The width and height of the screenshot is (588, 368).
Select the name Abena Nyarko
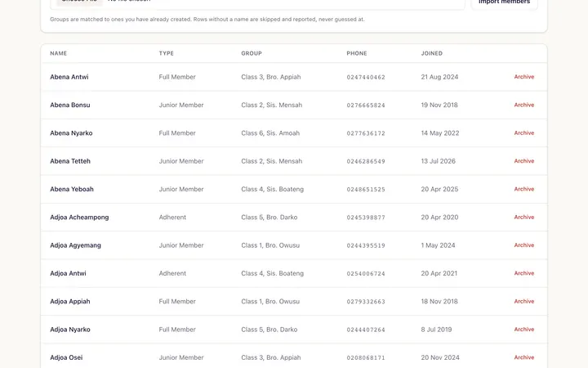pos(71,133)
